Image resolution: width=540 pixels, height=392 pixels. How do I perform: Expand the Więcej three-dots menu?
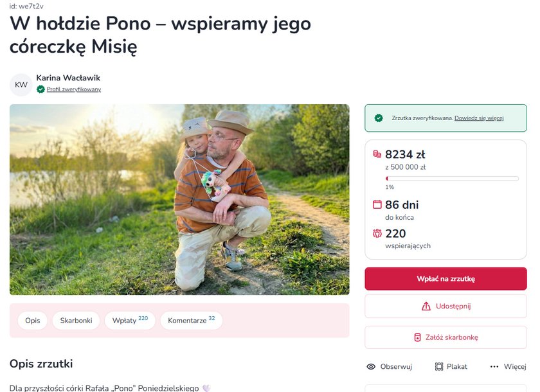(494, 366)
